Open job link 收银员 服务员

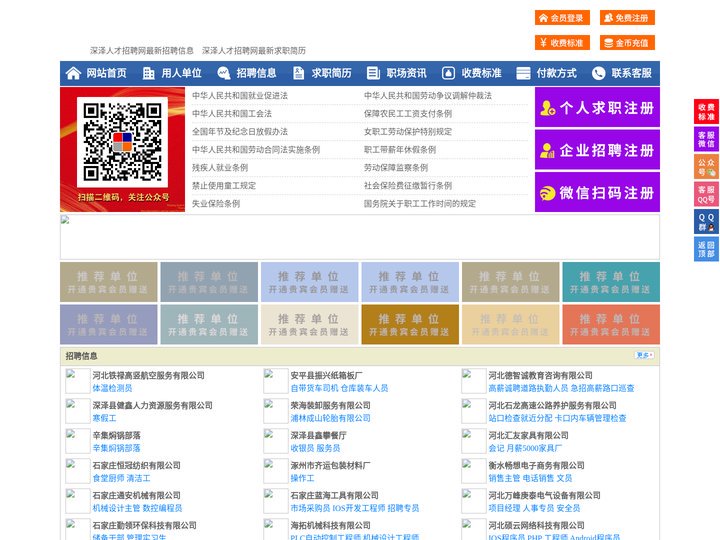click(315, 448)
